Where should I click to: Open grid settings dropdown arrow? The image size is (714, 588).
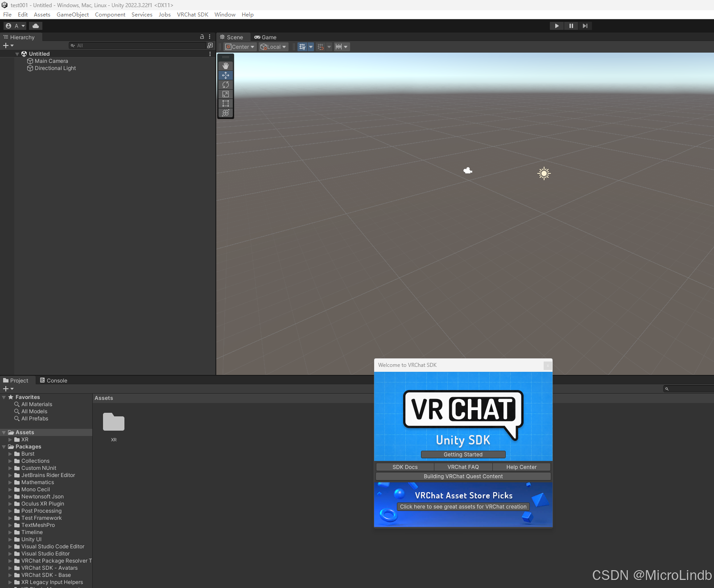tap(311, 47)
